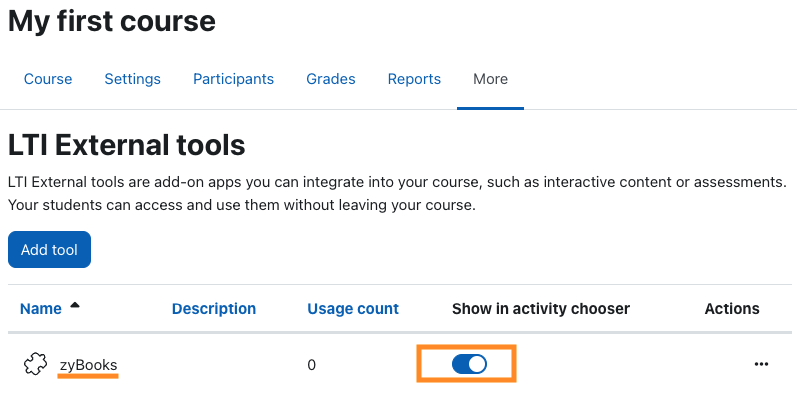Screen dimensions: 797x404
Task: Open the zyBooks actions ellipsis menu
Action: point(761,364)
